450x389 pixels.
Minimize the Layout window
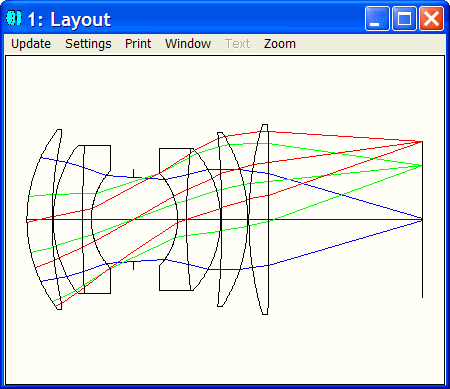[377, 18]
